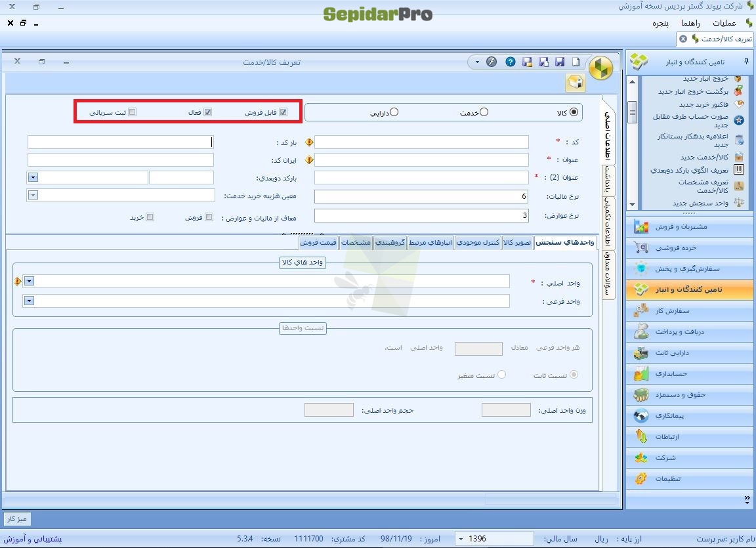Select the دارایی radio button

pos(394,112)
